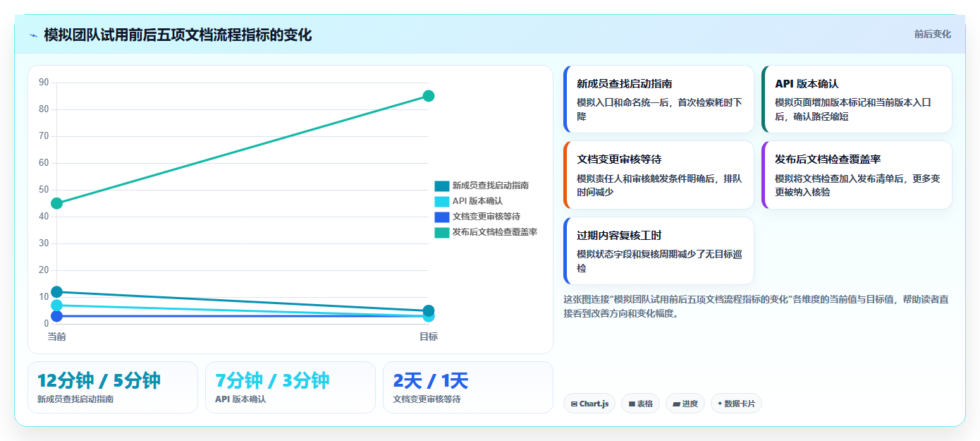The height and width of the screenshot is (441, 980).
Task: Open the '发布后文档检查覆盖率' info card
Action: click(857, 175)
